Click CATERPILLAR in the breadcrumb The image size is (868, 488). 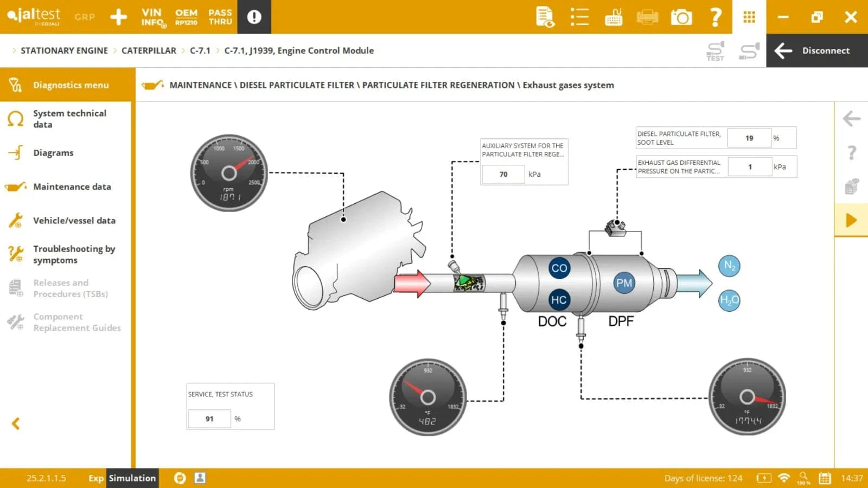(x=149, y=50)
